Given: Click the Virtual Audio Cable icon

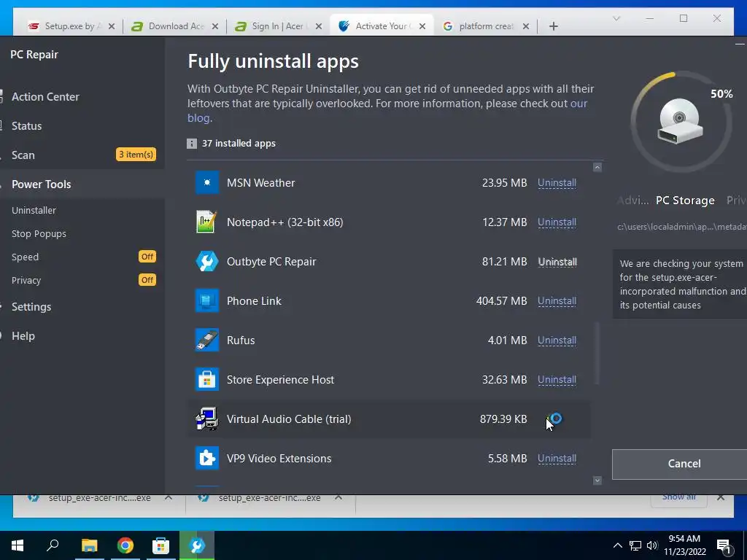Looking at the screenshot, I should point(206,419).
